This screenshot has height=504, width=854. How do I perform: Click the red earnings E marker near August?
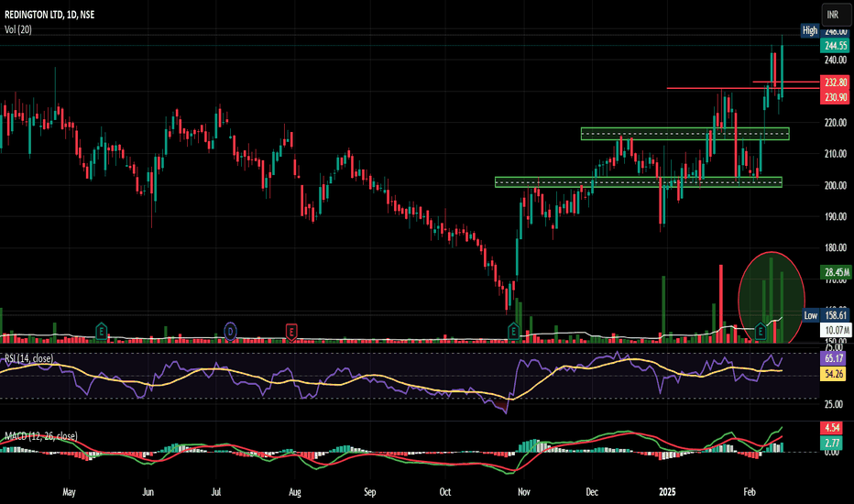click(291, 331)
